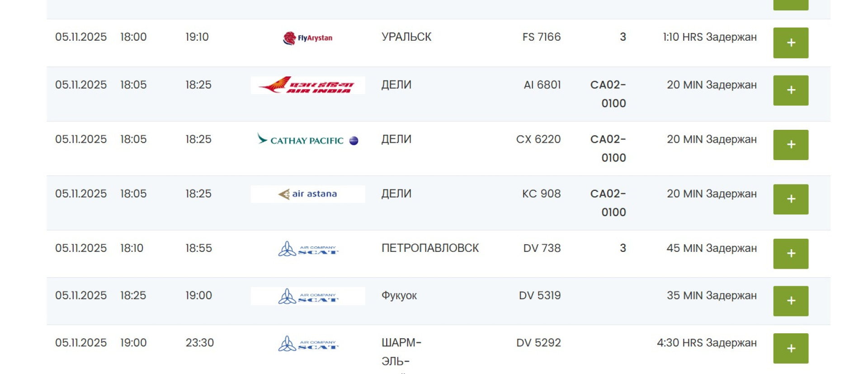The image size is (868, 374).
Task: Click SCAT logo on Petropavlovsk row
Action: (x=308, y=249)
